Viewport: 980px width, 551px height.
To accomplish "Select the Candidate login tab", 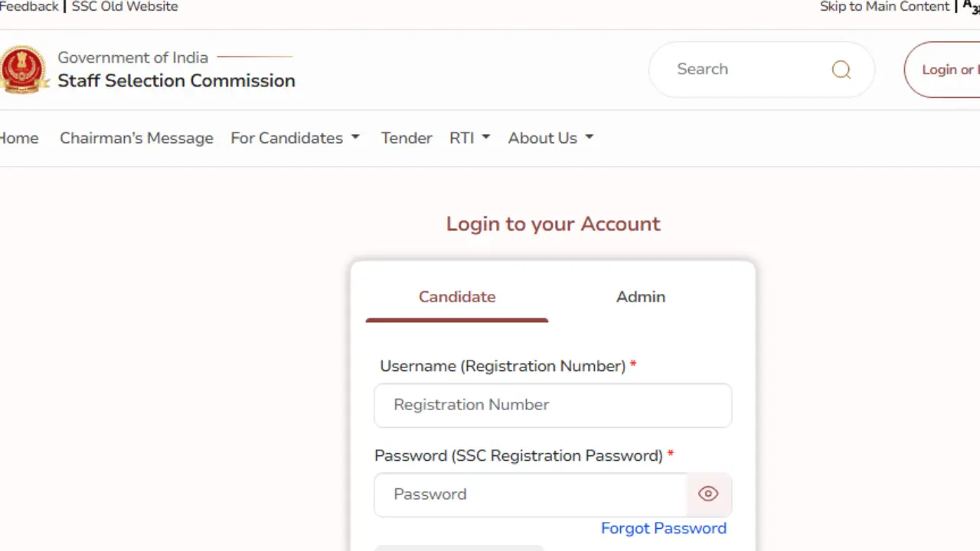I will (457, 297).
